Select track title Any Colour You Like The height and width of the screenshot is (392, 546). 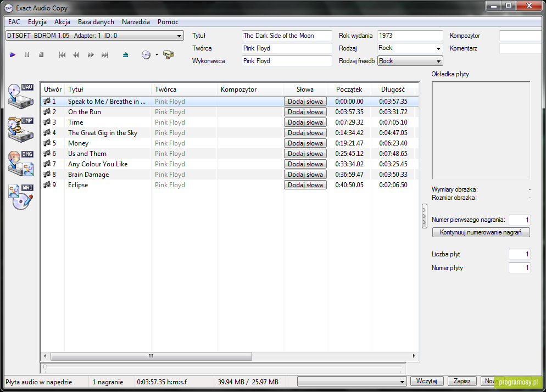[98, 164]
